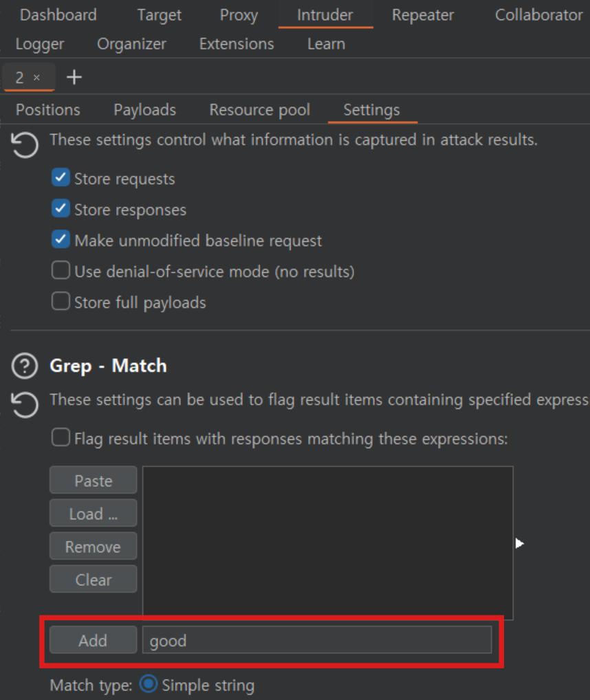Enable Use denial-of-service mode
The height and width of the screenshot is (700, 590).
(61, 270)
